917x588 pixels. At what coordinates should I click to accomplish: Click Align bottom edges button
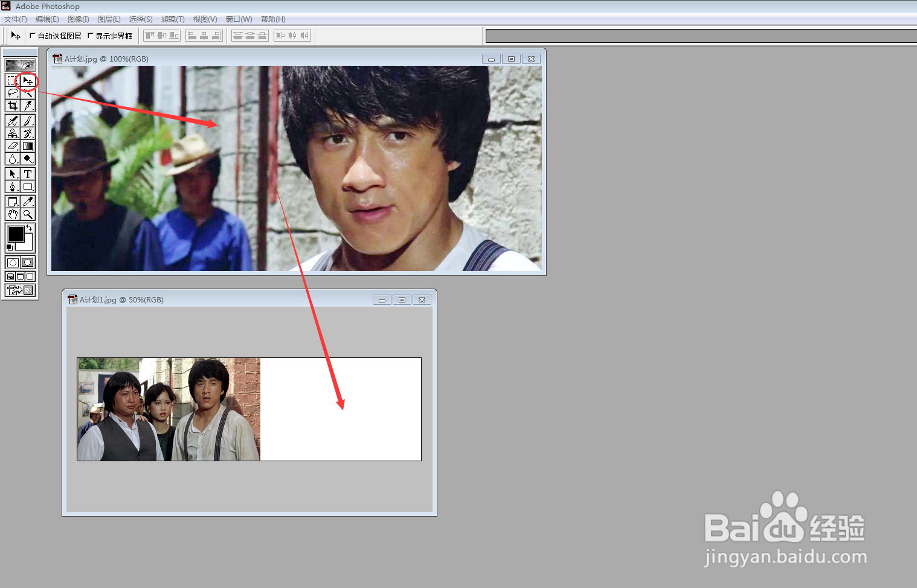pos(174,36)
